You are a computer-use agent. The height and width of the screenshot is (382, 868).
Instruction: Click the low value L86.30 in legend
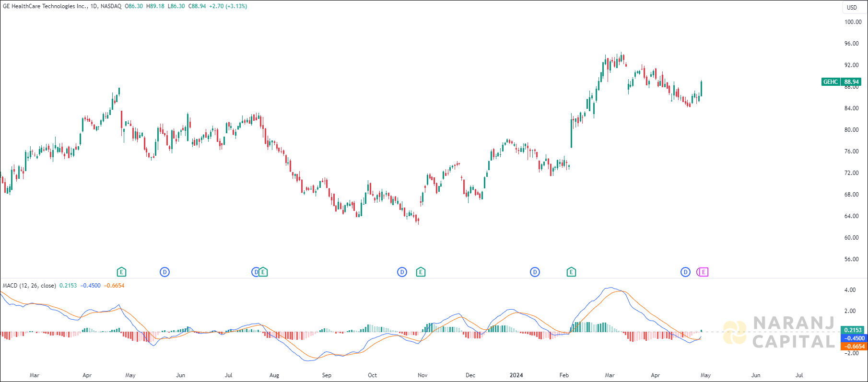pos(176,6)
